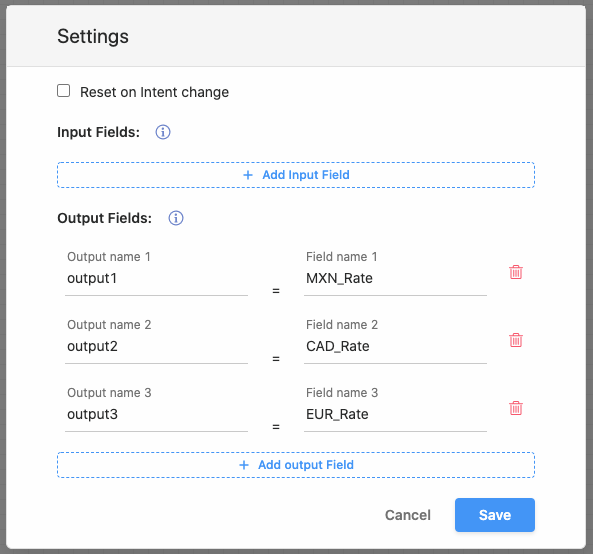Open the Output Fields info icon
593x554 pixels.
coord(176,218)
